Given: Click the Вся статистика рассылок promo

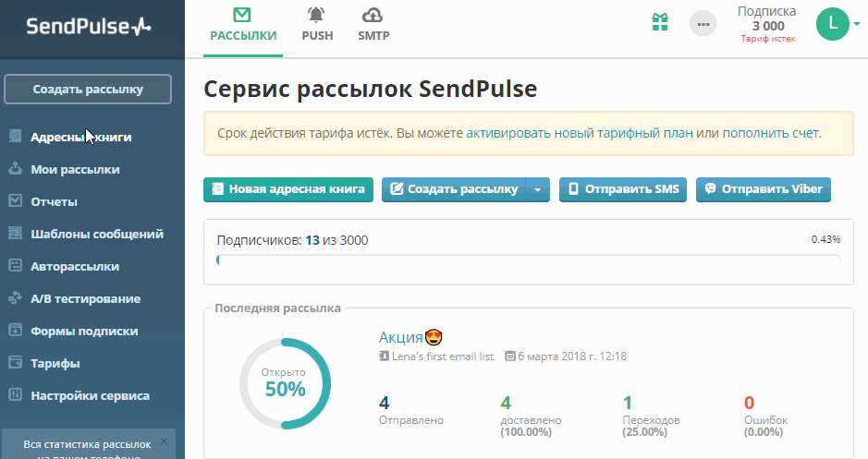Looking at the screenshot, I should (x=88, y=444).
